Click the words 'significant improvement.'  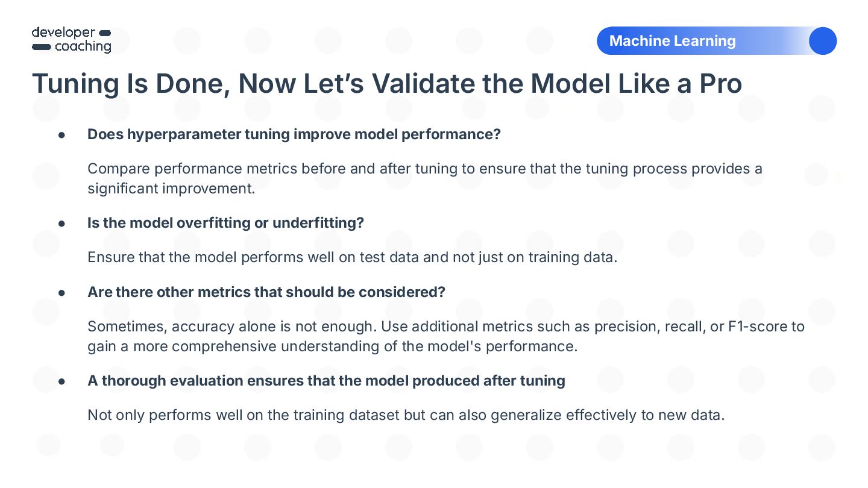pyautogui.click(x=172, y=189)
